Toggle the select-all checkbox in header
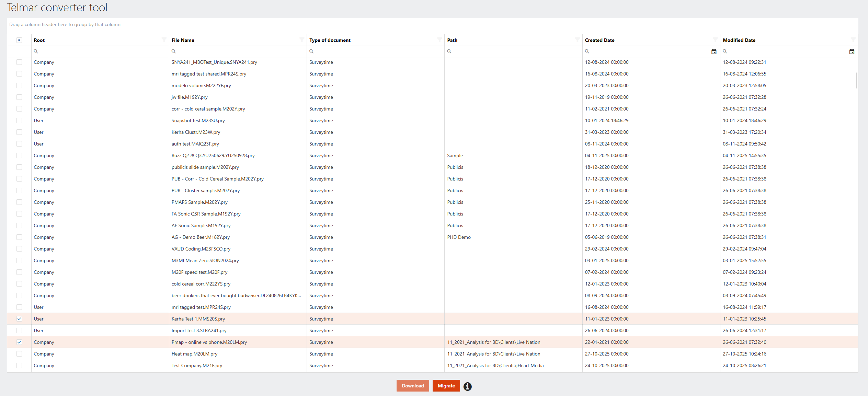Screen dimensions: 868x396 click(x=19, y=40)
